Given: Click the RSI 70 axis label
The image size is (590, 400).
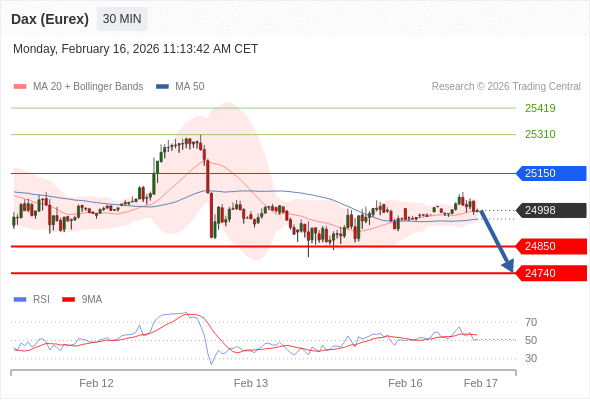Looking at the screenshot, I should point(531,322).
